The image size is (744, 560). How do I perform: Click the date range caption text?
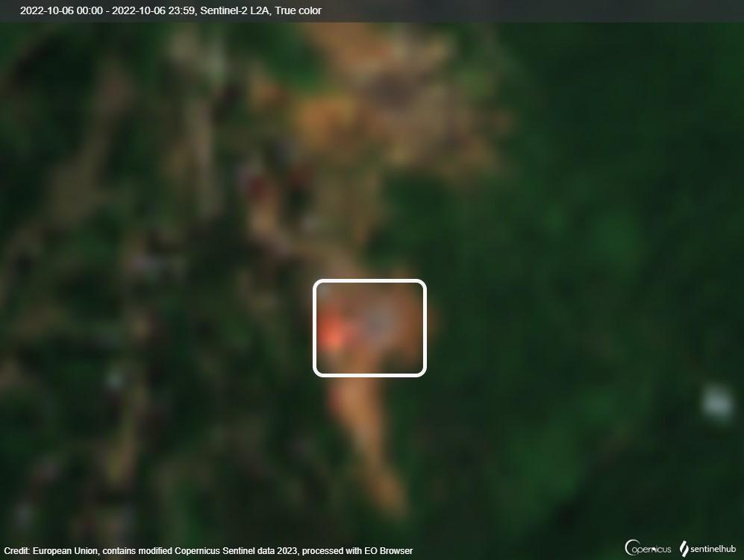(x=170, y=10)
